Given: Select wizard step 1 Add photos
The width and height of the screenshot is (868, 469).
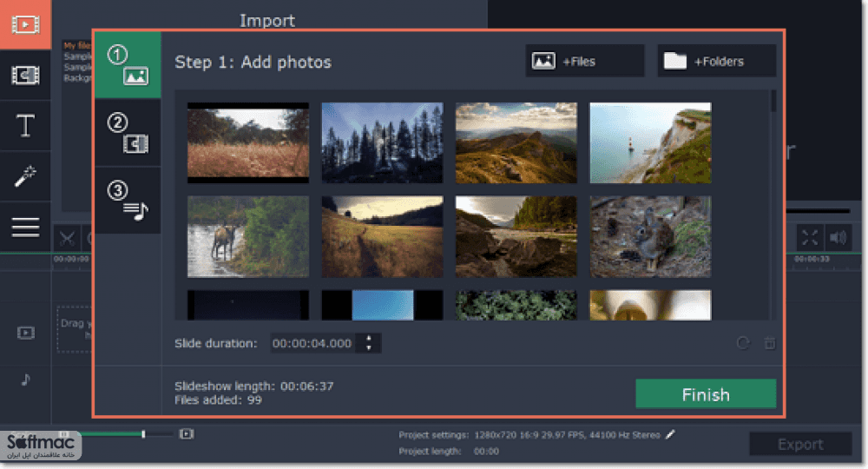Looking at the screenshot, I should coord(128,65).
